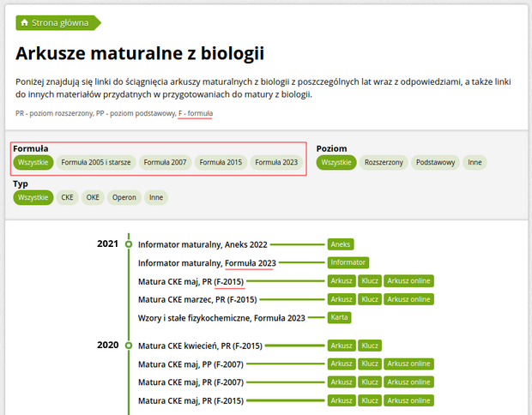Select Inne filter under Poziom

pyautogui.click(x=475, y=162)
